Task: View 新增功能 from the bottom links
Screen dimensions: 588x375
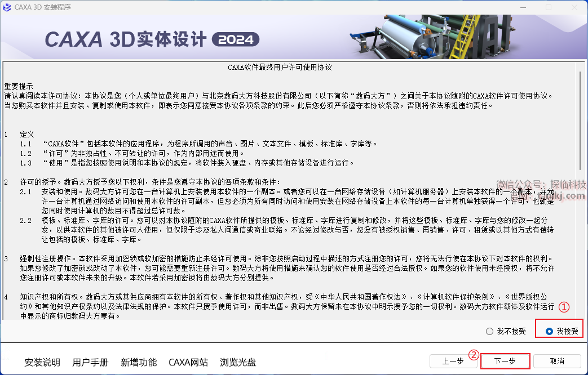Action: point(139,362)
